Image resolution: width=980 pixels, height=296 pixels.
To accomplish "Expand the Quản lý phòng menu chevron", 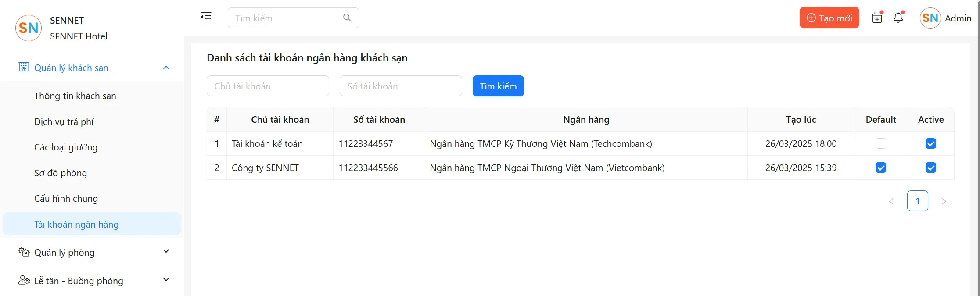I will (166, 252).
